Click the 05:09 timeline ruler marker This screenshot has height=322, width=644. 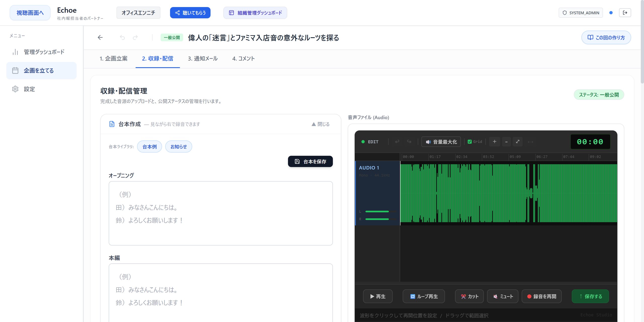point(515,157)
